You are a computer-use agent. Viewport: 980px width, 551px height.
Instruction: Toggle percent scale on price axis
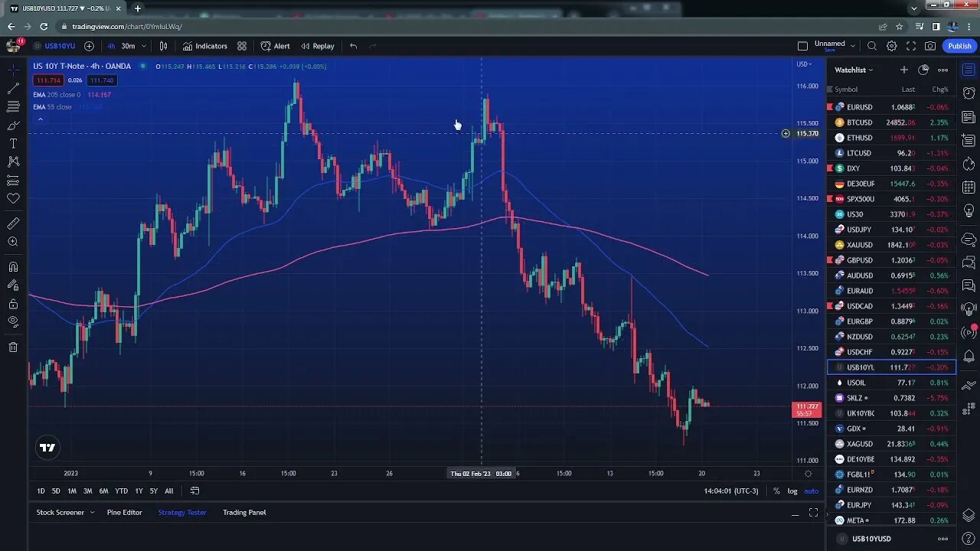click(x=776, y=491)
